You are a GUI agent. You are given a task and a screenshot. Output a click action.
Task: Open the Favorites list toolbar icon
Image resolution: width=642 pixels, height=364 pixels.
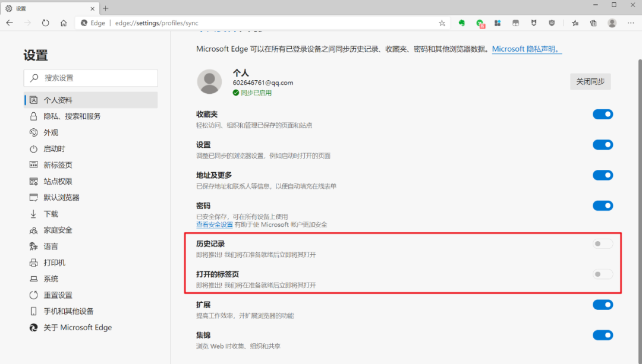click(x=575, y=23)
